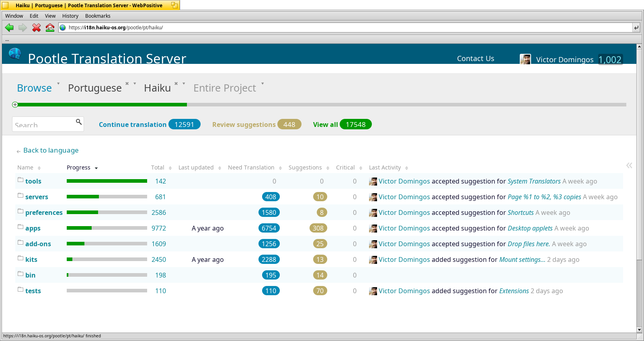Collapse sidebar with double chevron

coord(629,165)
